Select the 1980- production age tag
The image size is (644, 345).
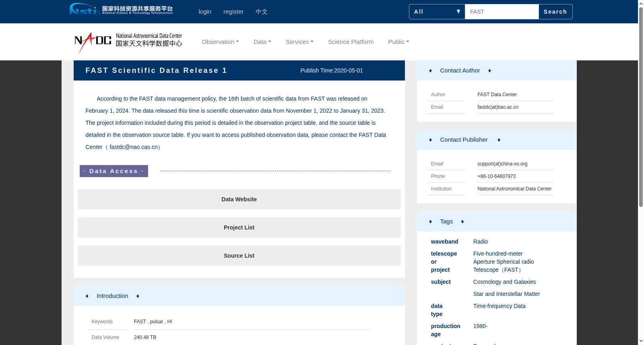coord(481,326)
